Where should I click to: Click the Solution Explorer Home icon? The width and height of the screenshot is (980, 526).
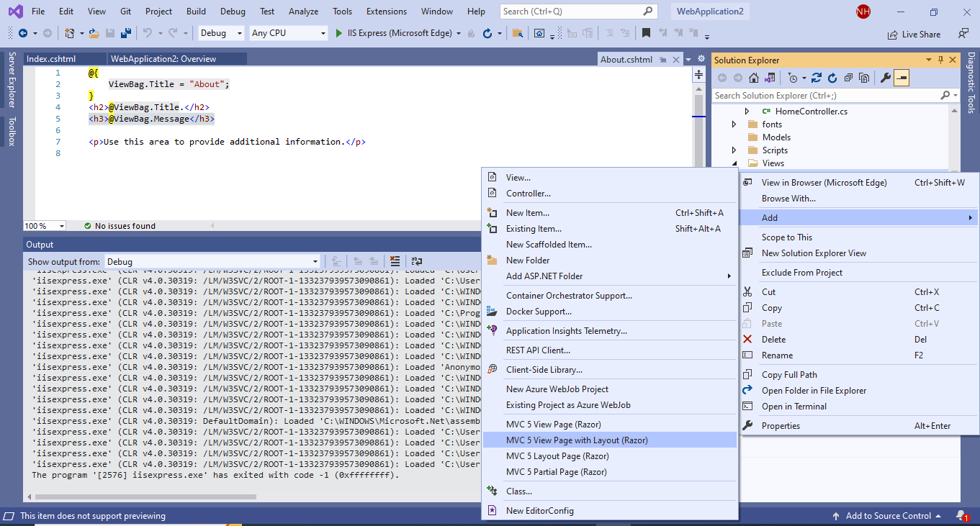tap(754, 78)
